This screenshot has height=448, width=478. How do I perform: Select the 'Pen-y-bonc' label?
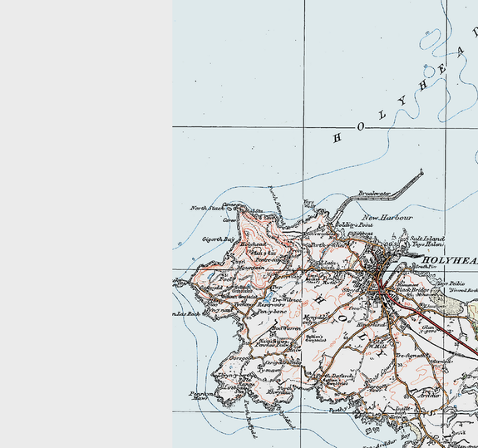[x=272, y=312]
